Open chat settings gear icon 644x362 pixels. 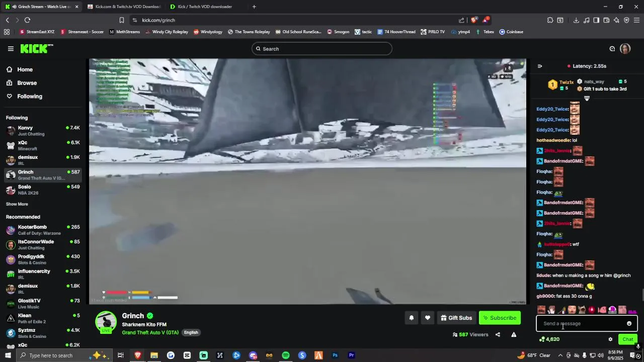pos(610,339)
